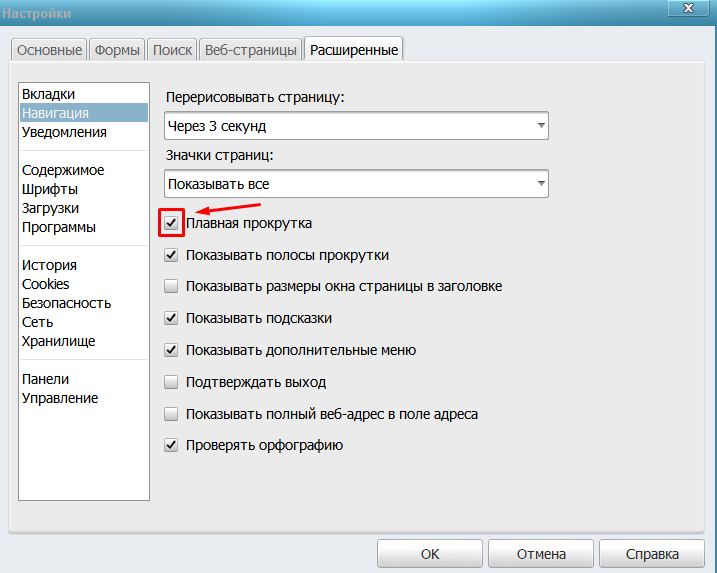Disable Показывать подсказки checkbox
Screen dimensions: 717x573
tap(171, 318)
